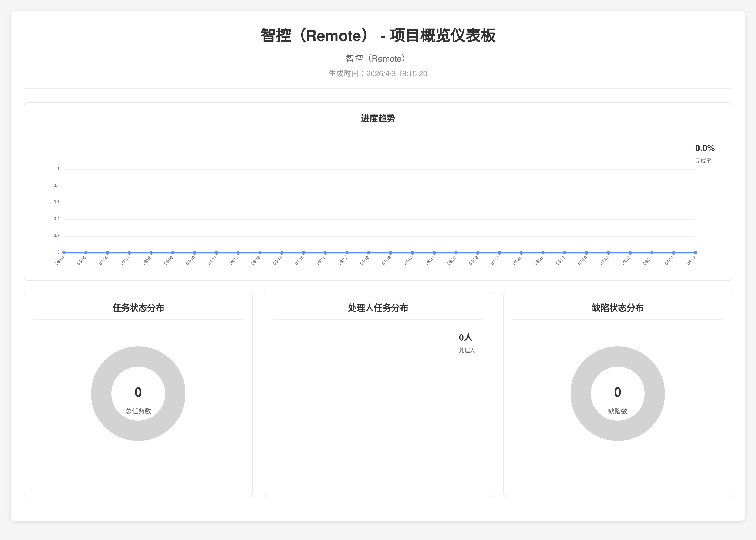Click the 任务状态分布 card heading

(138, 308)
